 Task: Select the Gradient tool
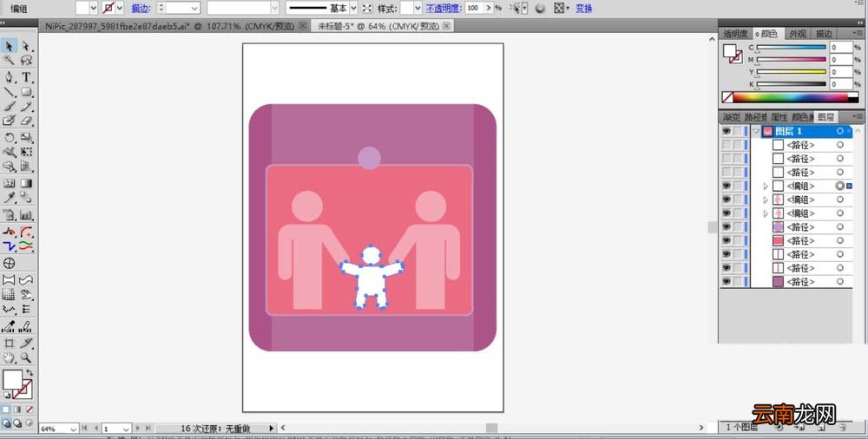coord(26,183)
